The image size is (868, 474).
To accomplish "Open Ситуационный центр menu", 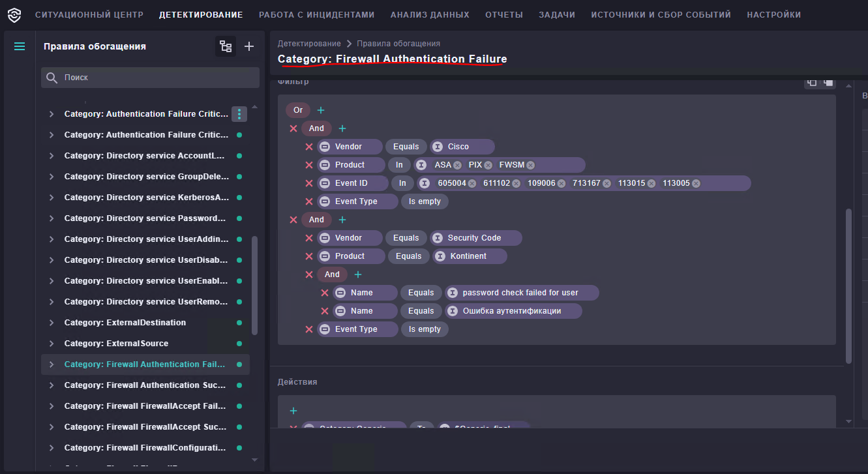I will click(89, 15).
